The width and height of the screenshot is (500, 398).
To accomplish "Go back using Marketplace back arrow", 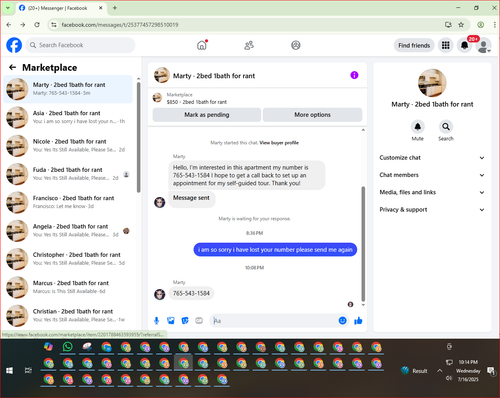I will point(13,67).
